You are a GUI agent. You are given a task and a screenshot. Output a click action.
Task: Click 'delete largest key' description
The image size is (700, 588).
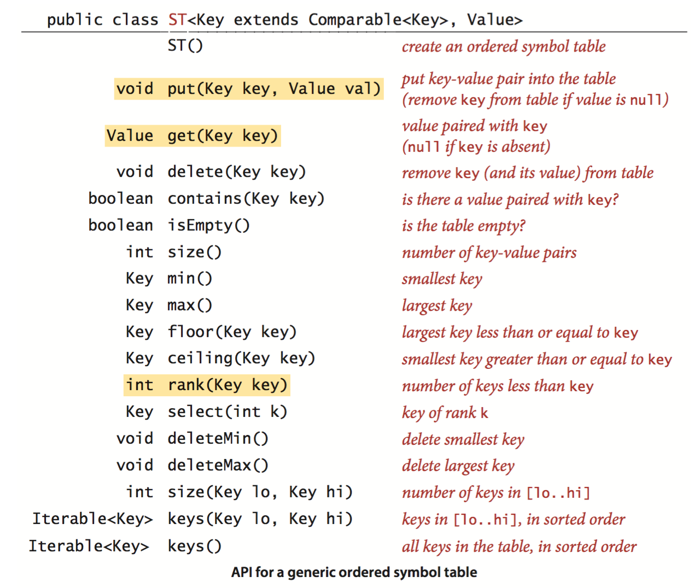pos(458,466)
